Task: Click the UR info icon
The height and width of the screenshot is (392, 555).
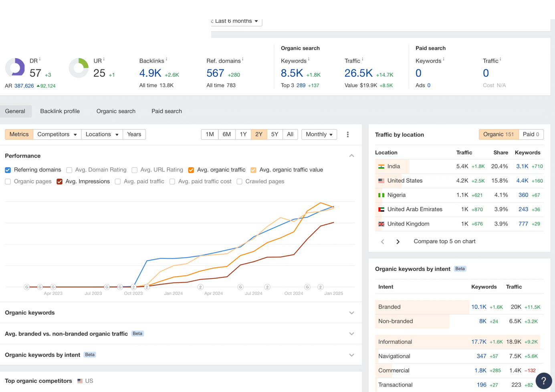Action: click(104, 59)
